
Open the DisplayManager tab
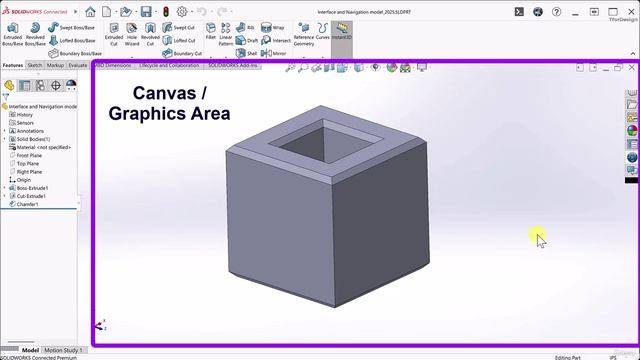tap(71, 85)
